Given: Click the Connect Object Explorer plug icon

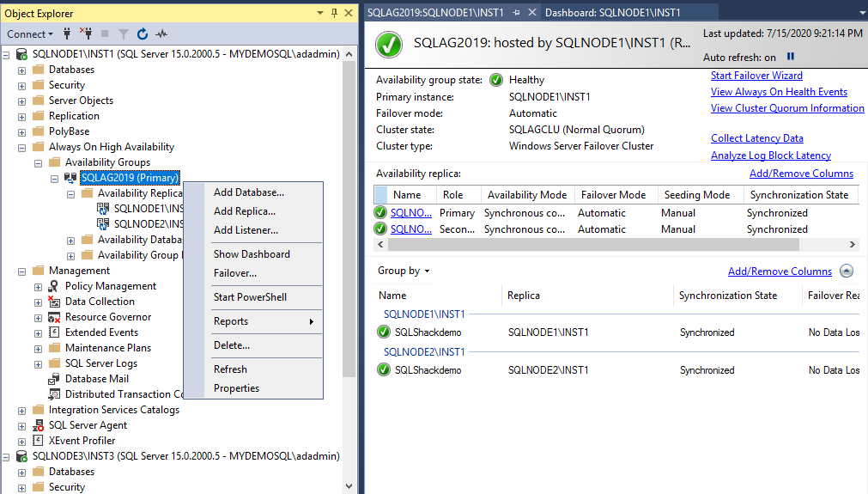Looking at the screenshot, I should [x=67, y=34].
